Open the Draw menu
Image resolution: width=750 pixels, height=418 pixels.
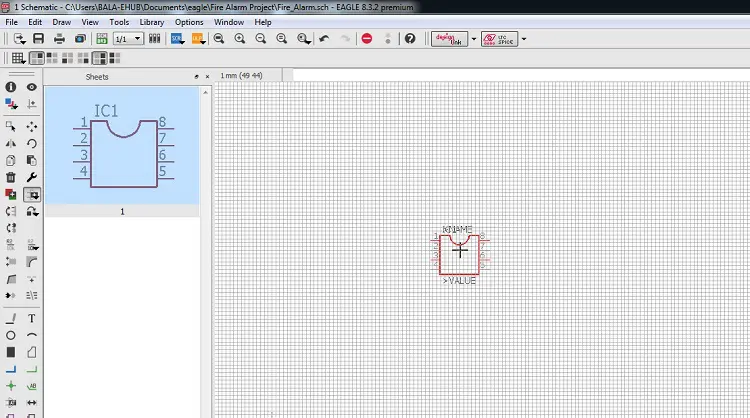tap(62, 21)
